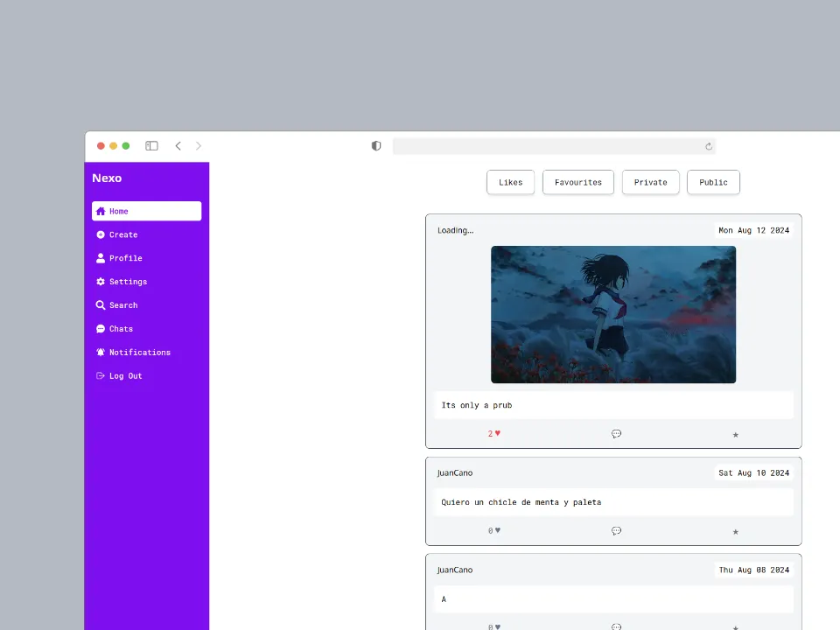Favourite the 'Quiero un chicle de menta' post
The width and height of the screenshot is (840, 630).
click(735, 531)
